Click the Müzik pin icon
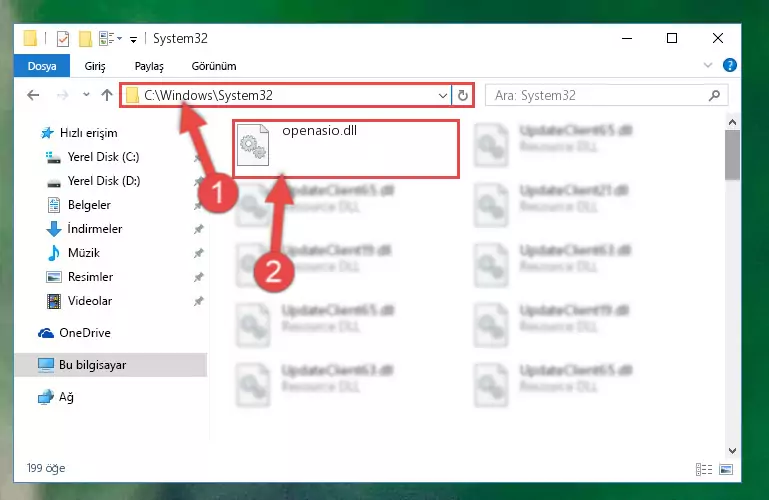This screenshot has height=500, width=769. [x=199, y=253]
